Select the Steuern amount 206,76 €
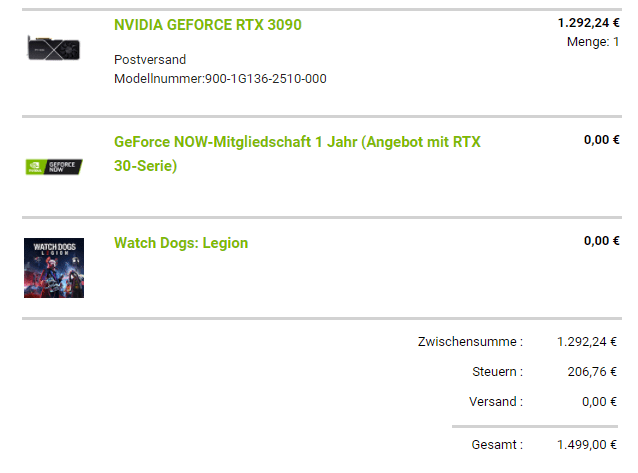 click(592, 372)
